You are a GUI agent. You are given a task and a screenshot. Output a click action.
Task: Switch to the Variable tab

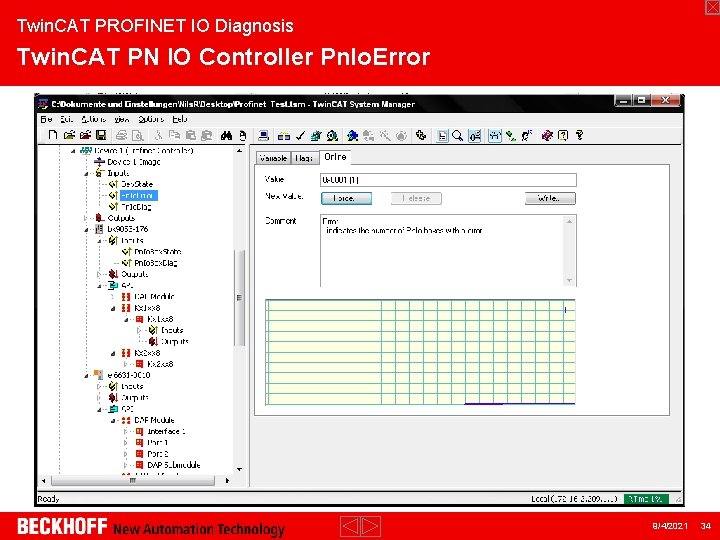click(273, 158)
